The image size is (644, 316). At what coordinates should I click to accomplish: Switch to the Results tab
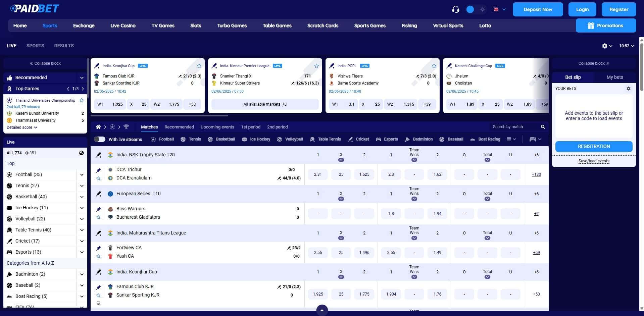pos(64,46)
